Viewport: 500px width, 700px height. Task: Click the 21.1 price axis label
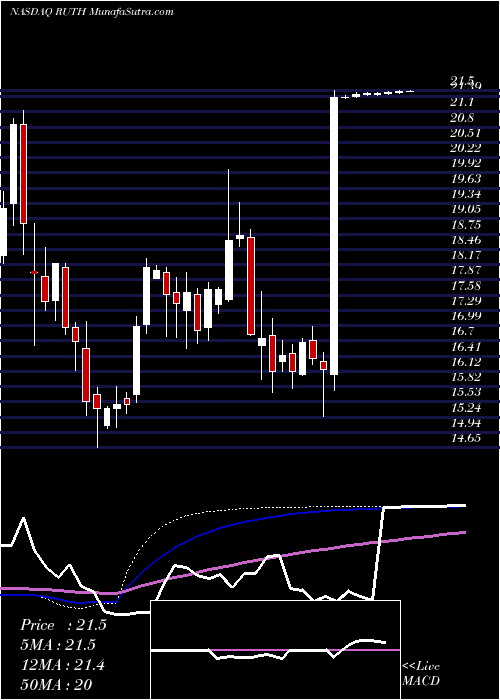coord(463,102)
